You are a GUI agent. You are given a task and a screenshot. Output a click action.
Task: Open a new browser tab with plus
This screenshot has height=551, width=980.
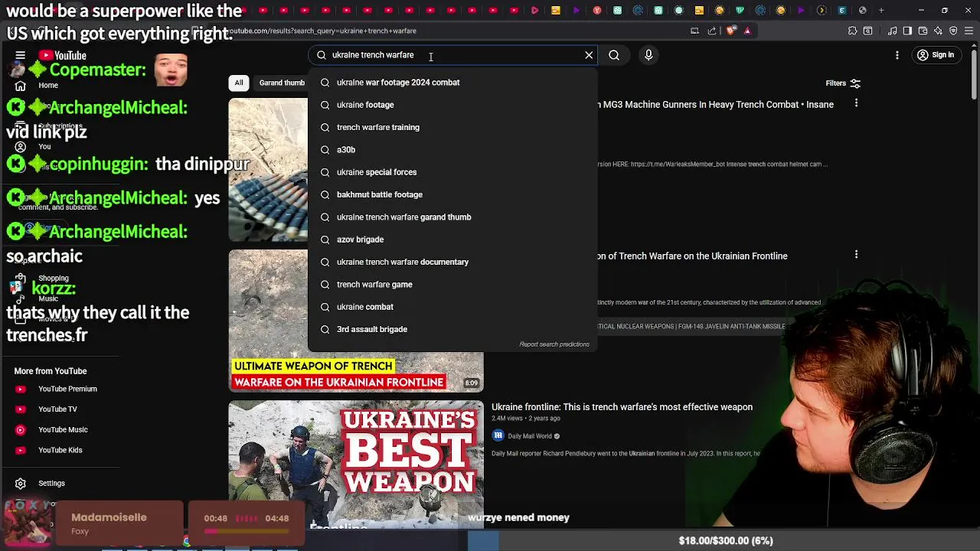point(881,11)
